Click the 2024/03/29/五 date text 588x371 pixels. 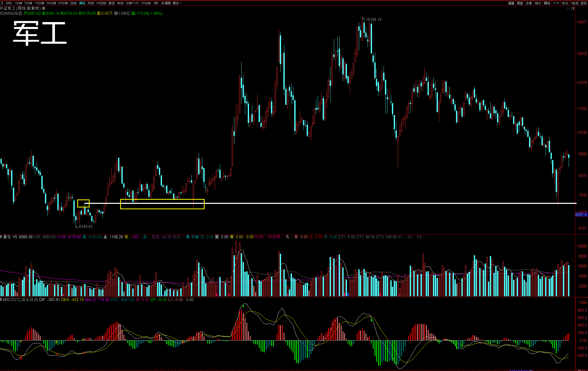(11, 13)
